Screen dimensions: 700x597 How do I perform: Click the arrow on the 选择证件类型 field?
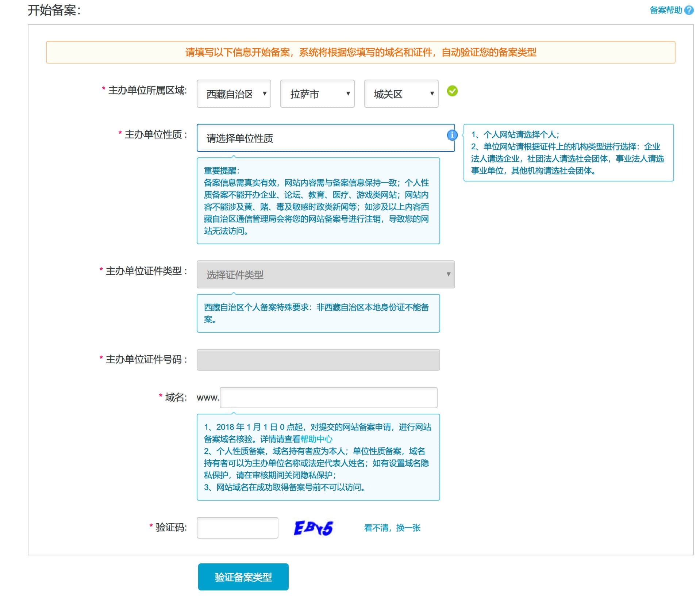click(448, 275)
